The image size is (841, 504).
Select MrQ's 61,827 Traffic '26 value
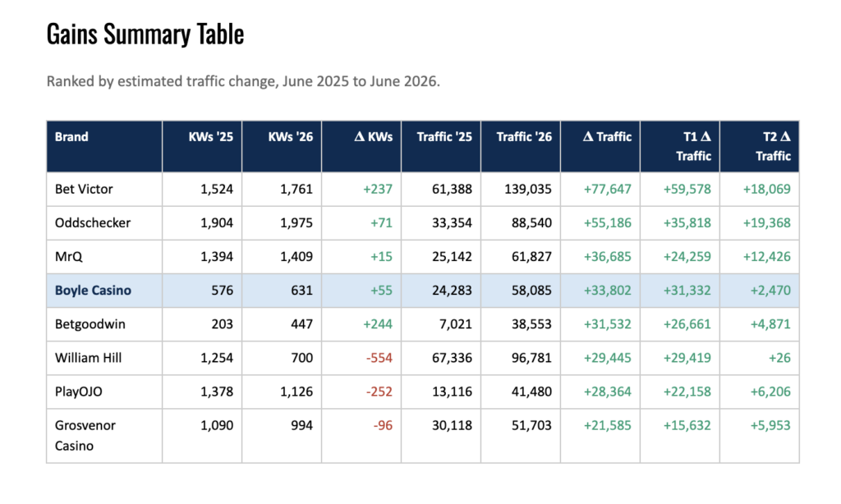click(531, 257)
